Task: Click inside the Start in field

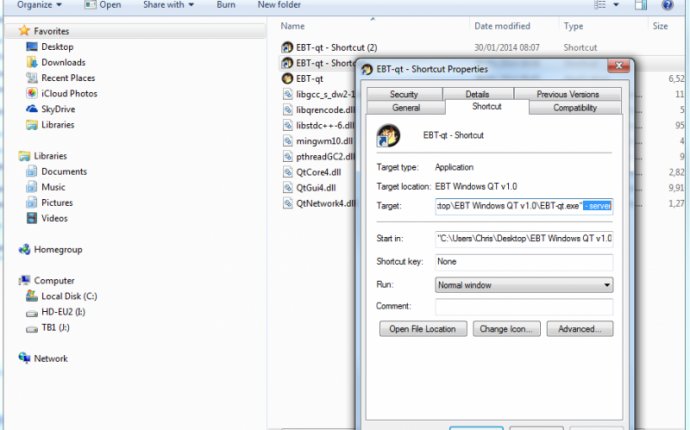Action: pyautogui.click(x=524, y=238)
